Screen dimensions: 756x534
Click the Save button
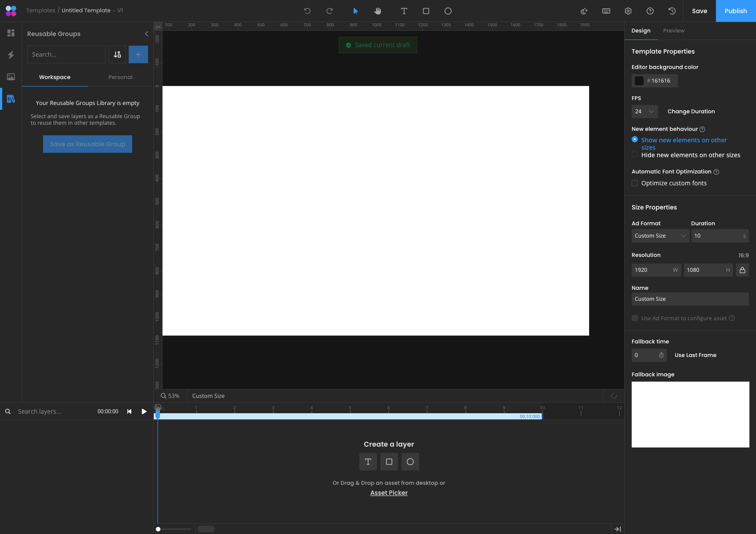pos(699,11)
